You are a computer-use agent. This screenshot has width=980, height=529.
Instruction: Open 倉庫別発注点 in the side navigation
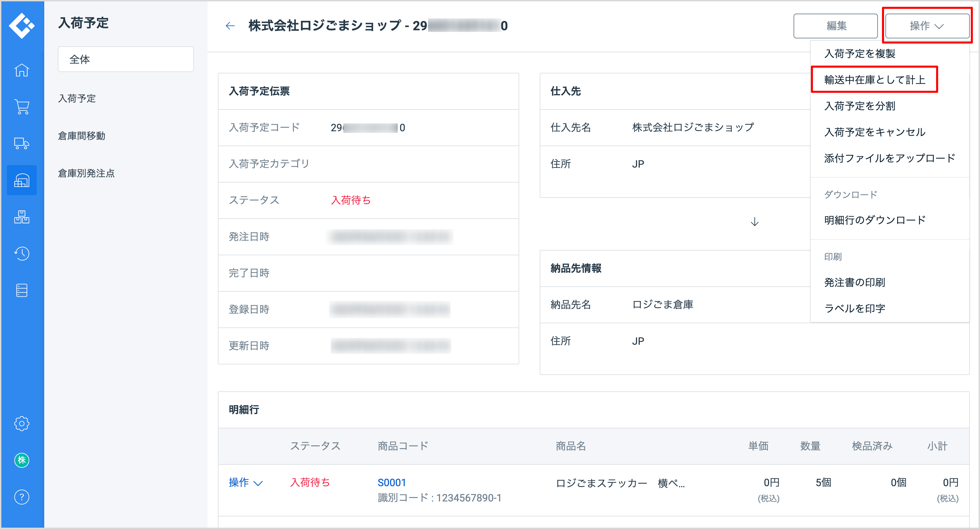(x=86, y=173)
